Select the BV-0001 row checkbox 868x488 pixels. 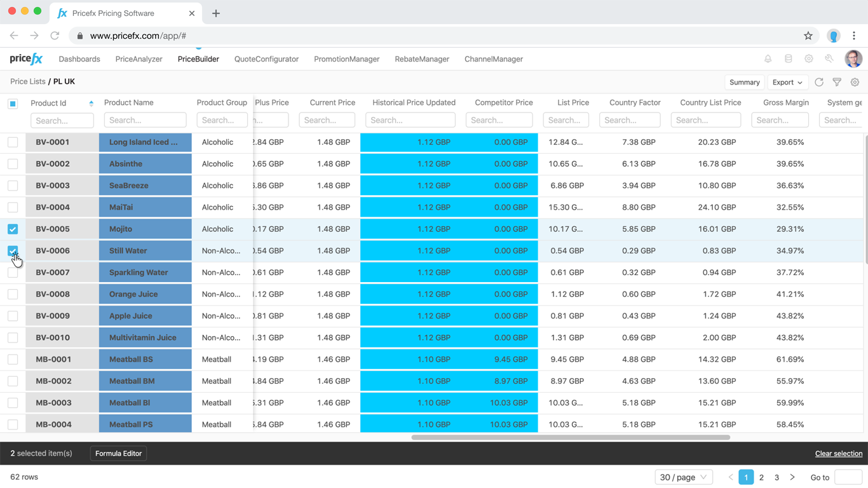coord(13,142)
